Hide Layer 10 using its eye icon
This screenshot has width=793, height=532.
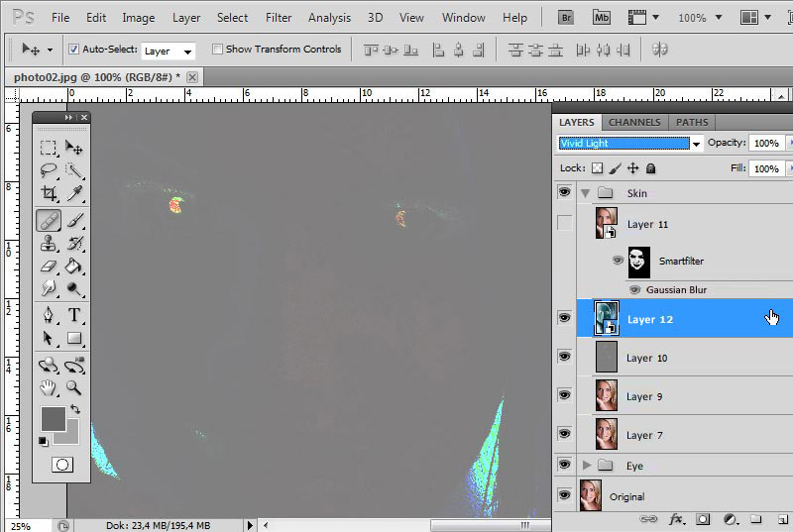tap(565, 357)
